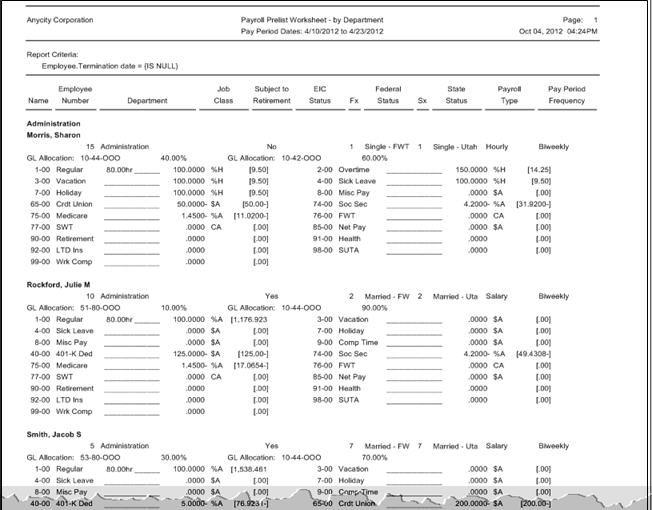652x510 pixels.
Task: Click the 30.00% allocation percentage
Action: (x=173, y=458)
